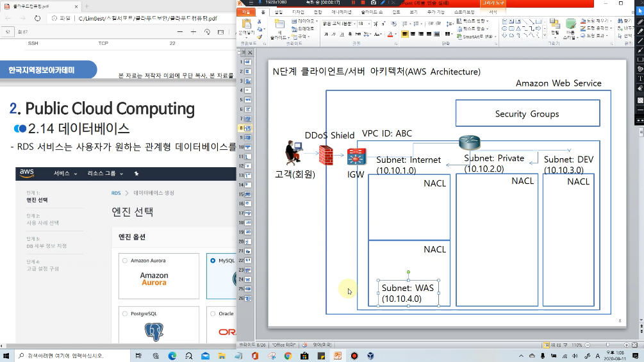Switch to the Home ribbon tab

click(x=263, y=12)
